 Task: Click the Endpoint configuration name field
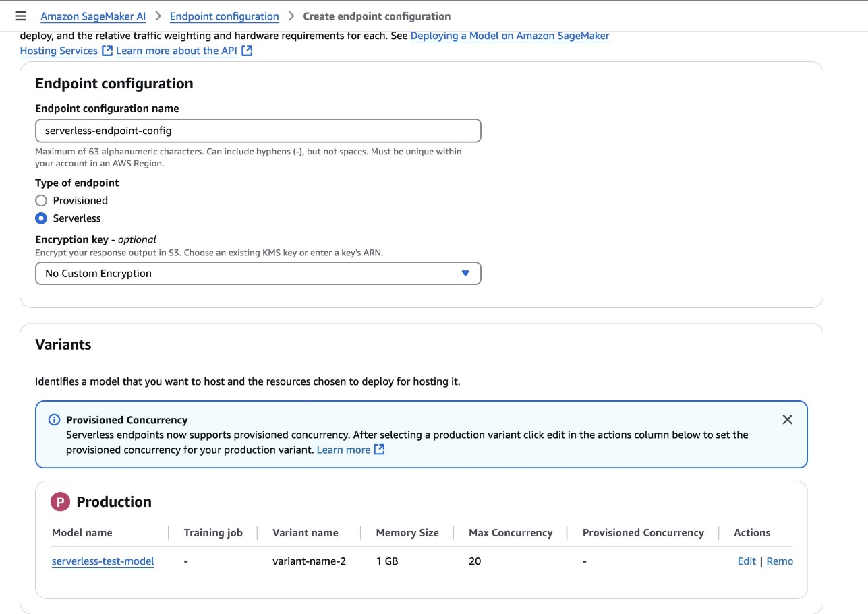tap(258, 131)
